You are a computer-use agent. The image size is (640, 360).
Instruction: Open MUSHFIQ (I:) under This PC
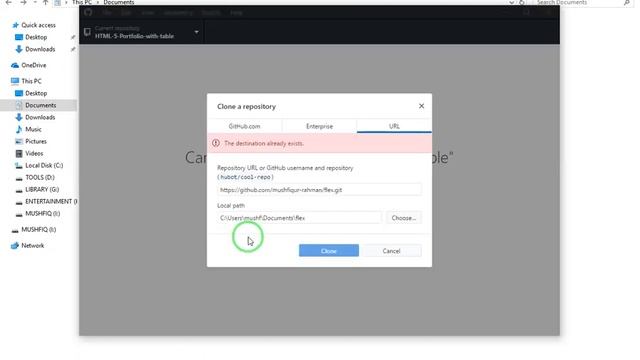(42, 213)
